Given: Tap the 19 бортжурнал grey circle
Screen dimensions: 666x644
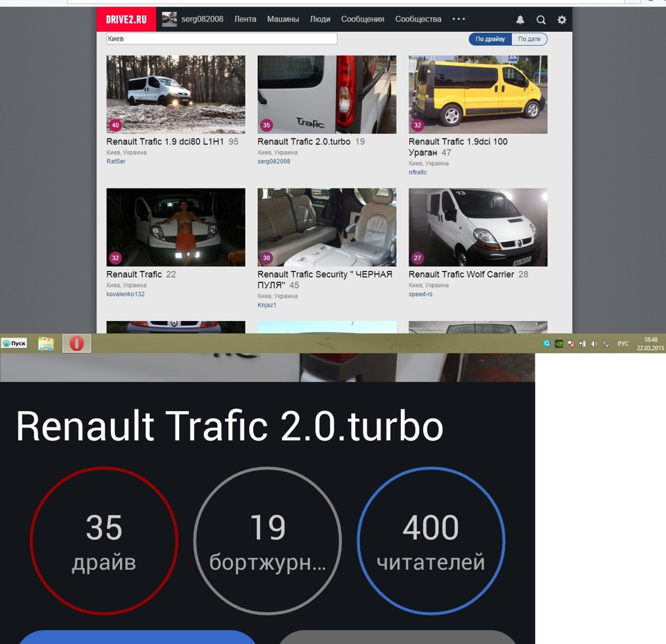Looking at the screenshot, I should (268, 541).
